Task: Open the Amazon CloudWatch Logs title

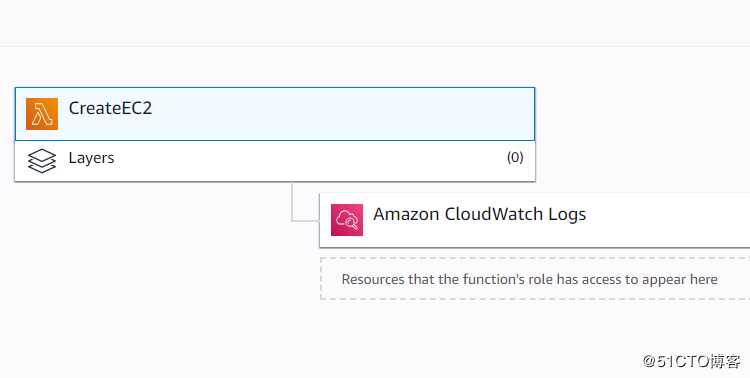Action: [x=479, y=214]
